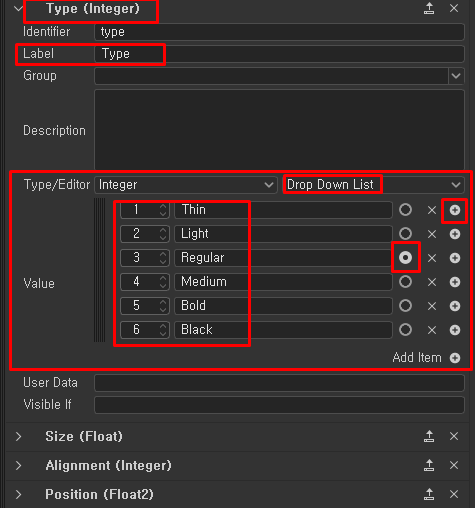The width and height of the screenshot is (475, 508).
Task: Edit the Regular item name field
Action: [x=283, y=258]
